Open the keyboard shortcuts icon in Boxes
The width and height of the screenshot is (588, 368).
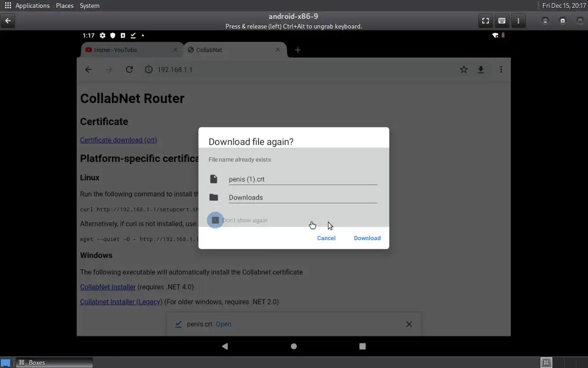point(502,21)
